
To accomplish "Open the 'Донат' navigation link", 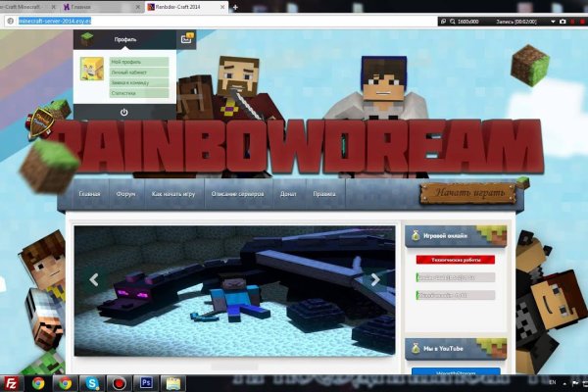I will [x=287, y=194].
